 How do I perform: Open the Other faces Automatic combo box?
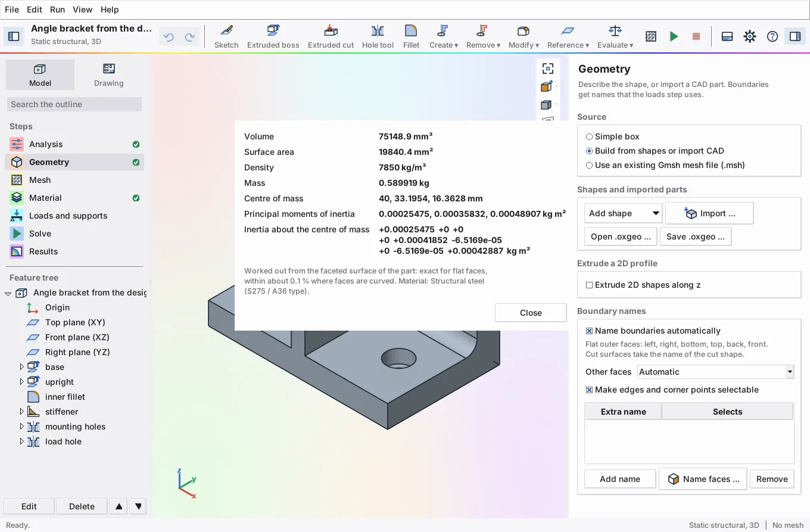point(715,372)
